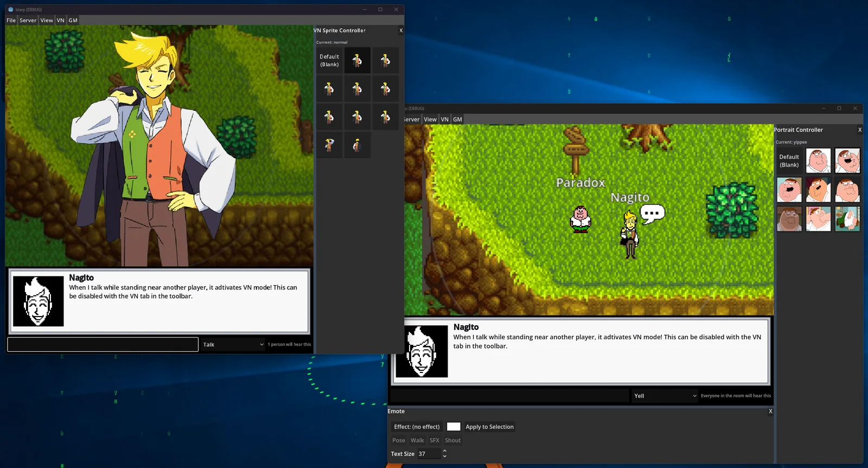868x468 pixels.
Task: Switch to the Pose tab in Emote panel
Action: (x=399, y=440)
